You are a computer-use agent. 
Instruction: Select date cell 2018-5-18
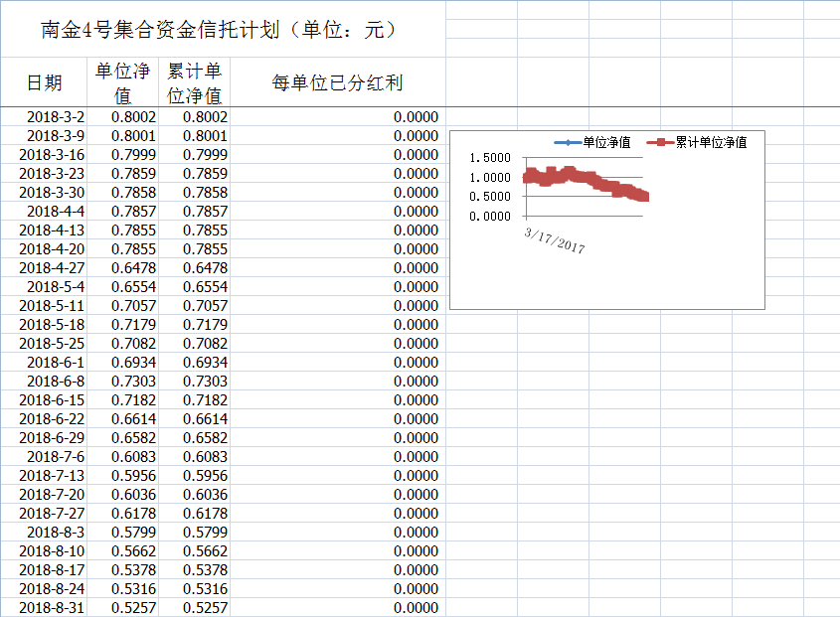pyautogui.click(x=44, y=325)
